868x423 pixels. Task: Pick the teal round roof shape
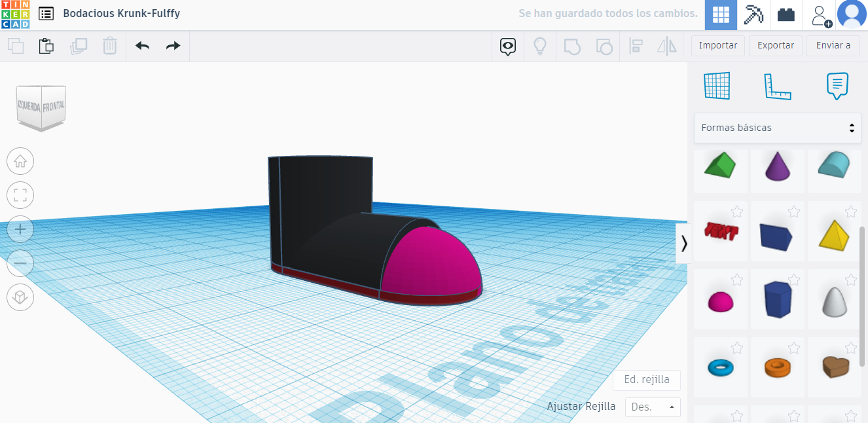(x=834, y=164)
